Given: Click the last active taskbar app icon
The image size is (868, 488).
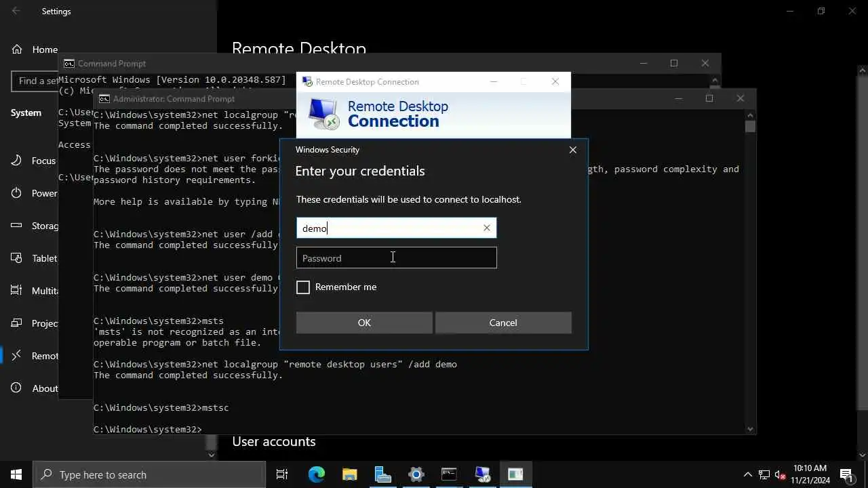Looking at the screenshot, I should (515, 474).
